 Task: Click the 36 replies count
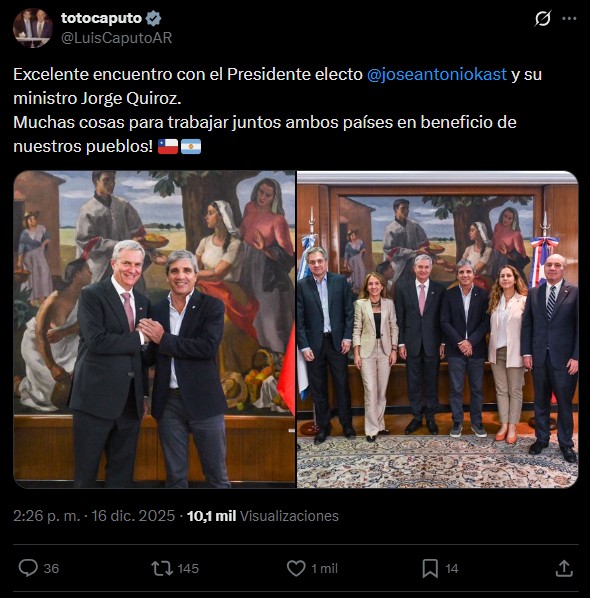tap(51, 568)
